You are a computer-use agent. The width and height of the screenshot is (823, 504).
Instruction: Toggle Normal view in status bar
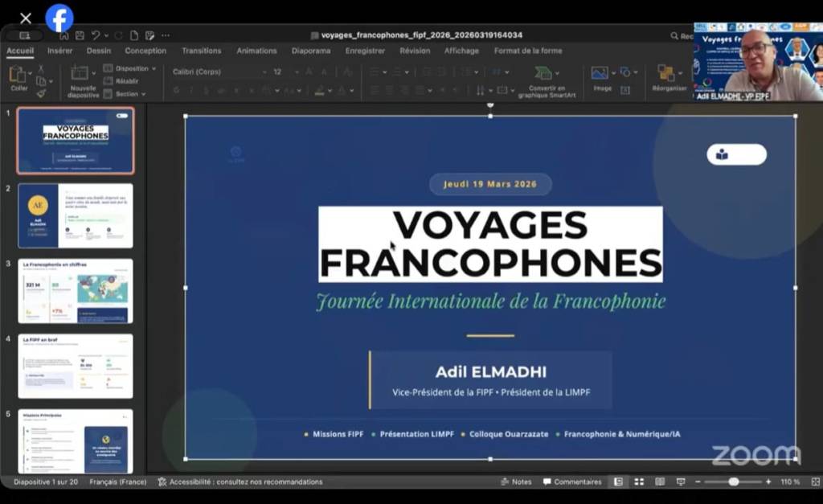coord(618,481)
